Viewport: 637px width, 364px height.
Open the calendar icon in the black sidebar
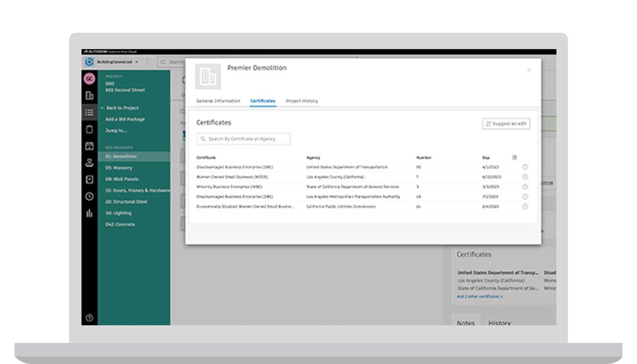coord(89,146)
